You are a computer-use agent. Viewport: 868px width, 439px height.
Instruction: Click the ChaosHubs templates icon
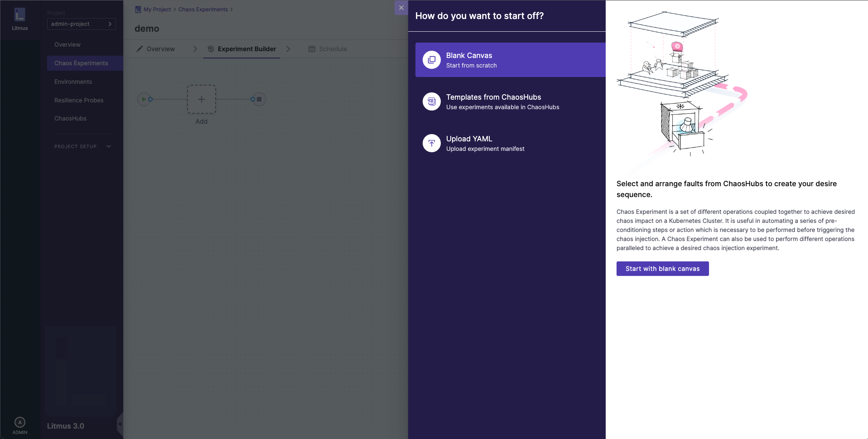click(431, 101)
